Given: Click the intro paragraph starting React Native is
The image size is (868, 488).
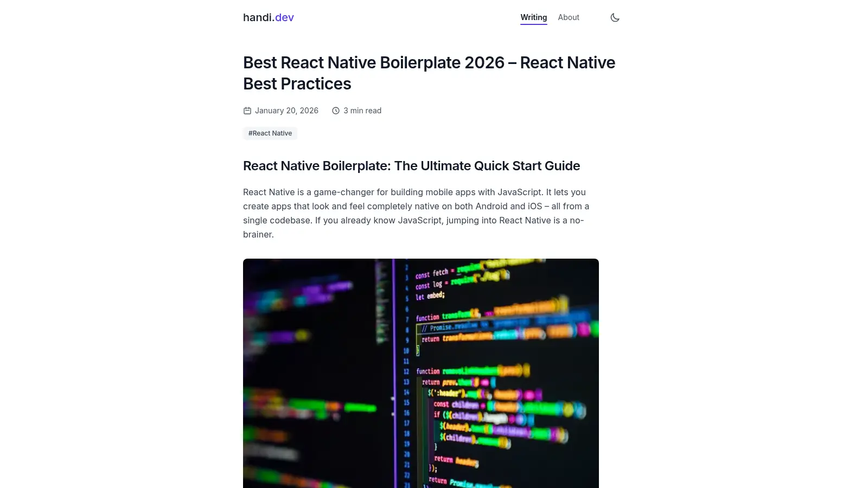Looking at the screenshot, I should click(416, 213).
